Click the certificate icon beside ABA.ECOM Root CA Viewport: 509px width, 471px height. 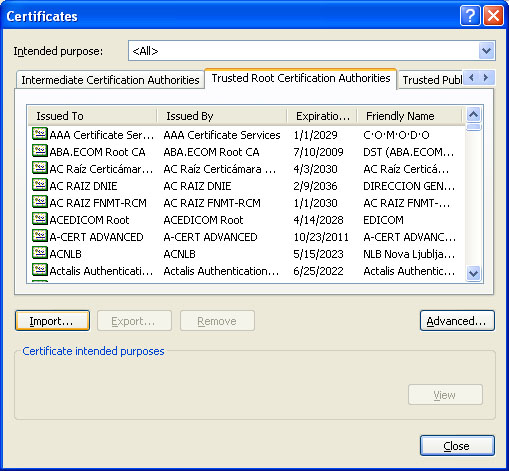coord(40,151)
